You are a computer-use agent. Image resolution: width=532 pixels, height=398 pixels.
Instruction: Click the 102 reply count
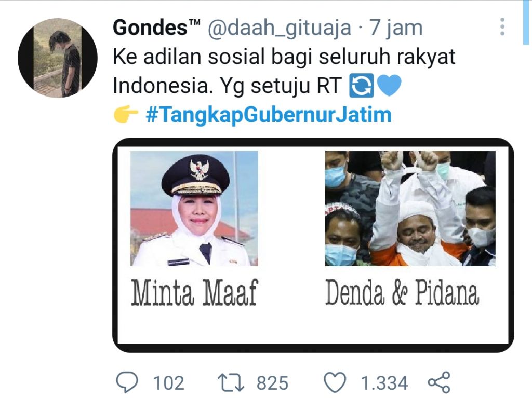coord(169,383)
